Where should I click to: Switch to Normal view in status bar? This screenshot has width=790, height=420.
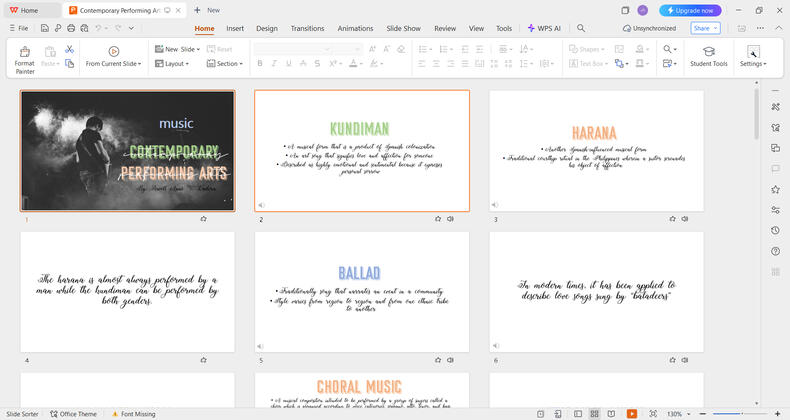coord(578,413)
